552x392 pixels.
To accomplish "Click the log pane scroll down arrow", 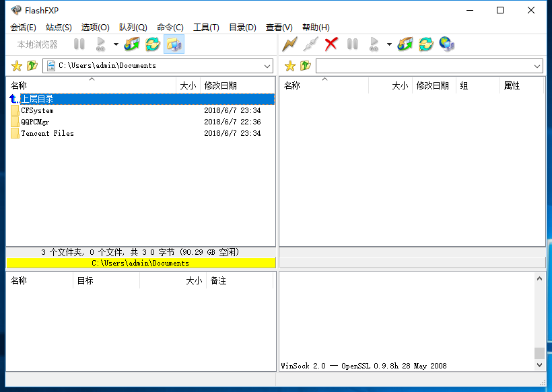I will click(539, 365).
